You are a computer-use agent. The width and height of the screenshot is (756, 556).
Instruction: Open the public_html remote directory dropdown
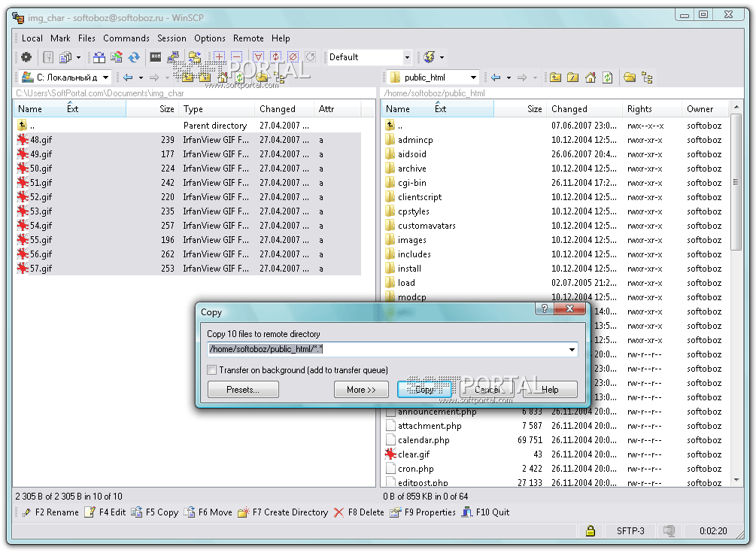(x=473, y=77)
